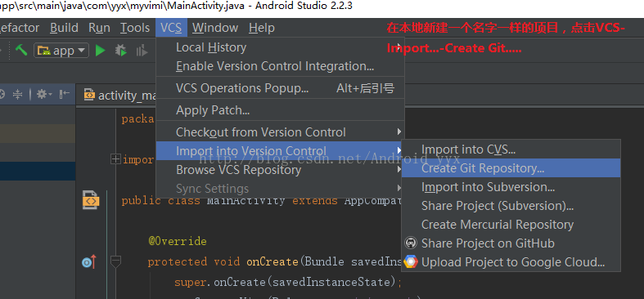Select Import into Version Control
Screen dimensions: 644x299
tap(280, 150)
